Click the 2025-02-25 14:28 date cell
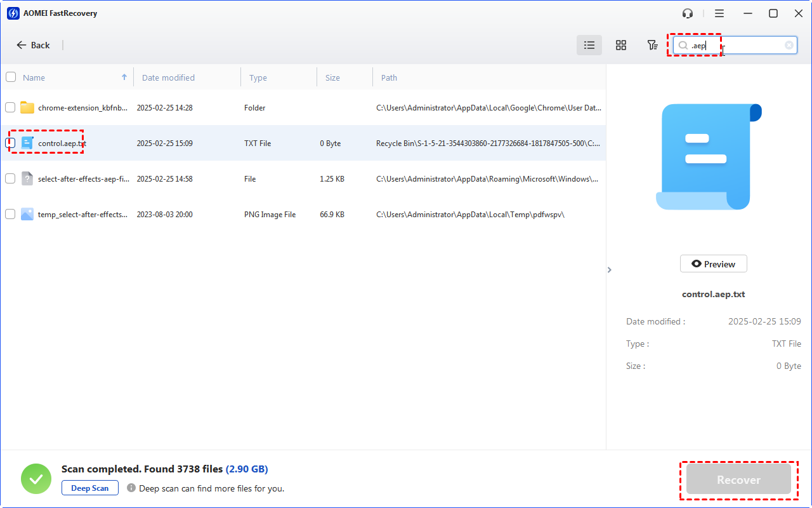 coord(164,108)
